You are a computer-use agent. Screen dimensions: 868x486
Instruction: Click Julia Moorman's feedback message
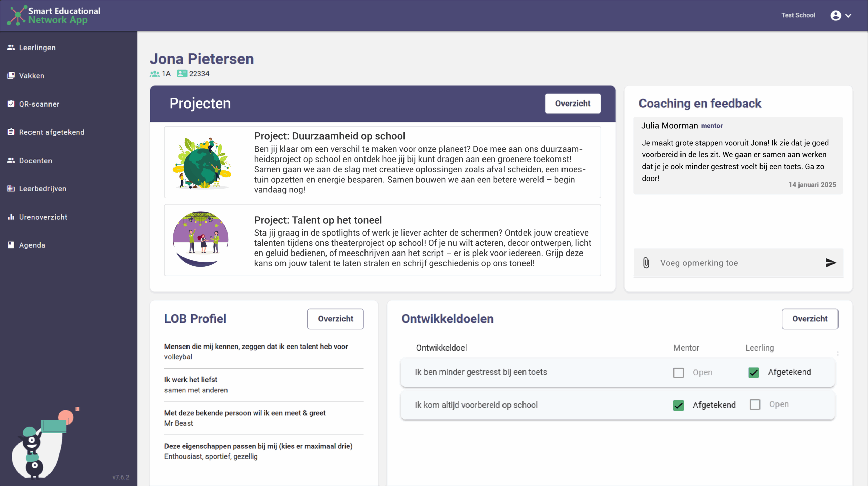pyautogui.click(x=738, y=156)
